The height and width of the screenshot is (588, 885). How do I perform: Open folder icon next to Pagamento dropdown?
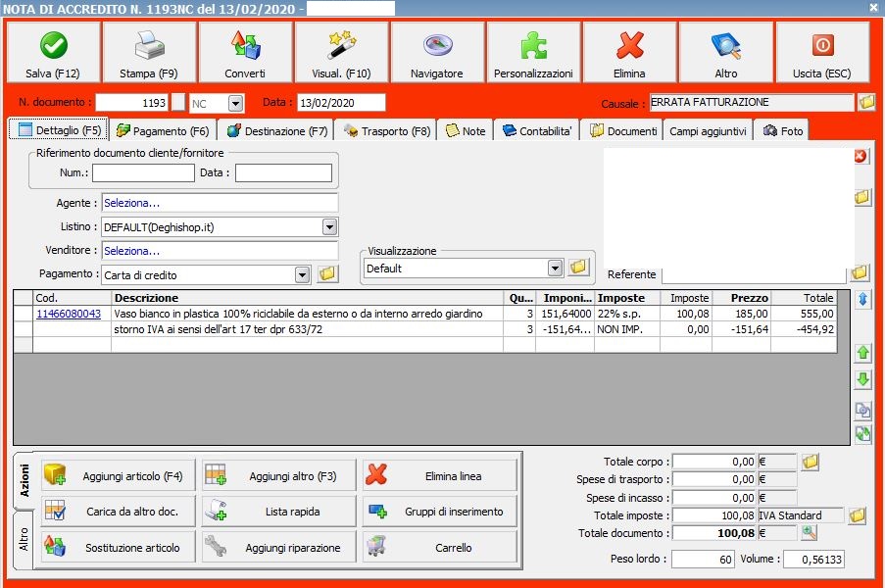pos(327,274)
